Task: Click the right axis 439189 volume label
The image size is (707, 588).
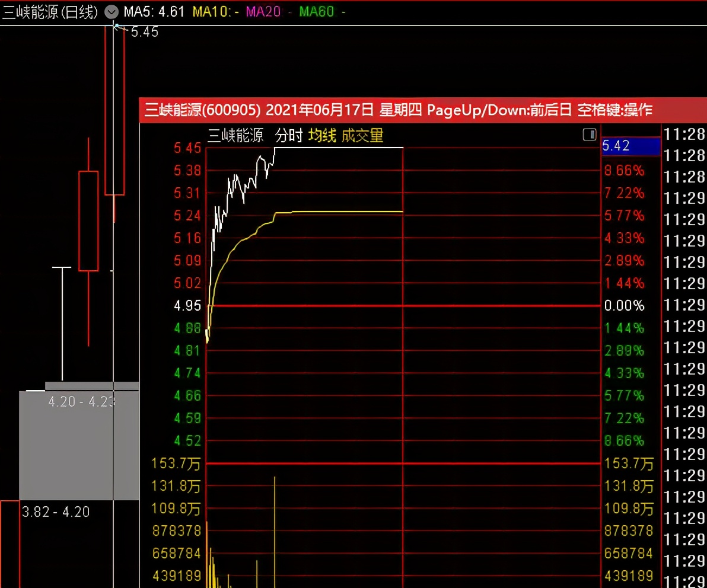Action: click(629, 576)
